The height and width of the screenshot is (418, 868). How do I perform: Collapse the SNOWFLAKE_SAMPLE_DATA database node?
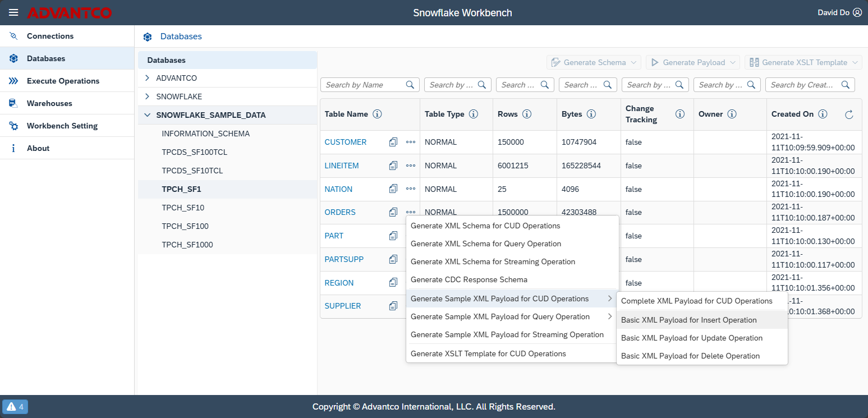[147, 115]
